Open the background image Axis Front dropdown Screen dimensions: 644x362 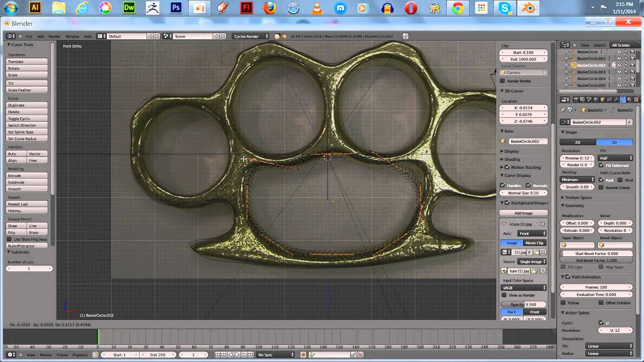coord(532,233)
